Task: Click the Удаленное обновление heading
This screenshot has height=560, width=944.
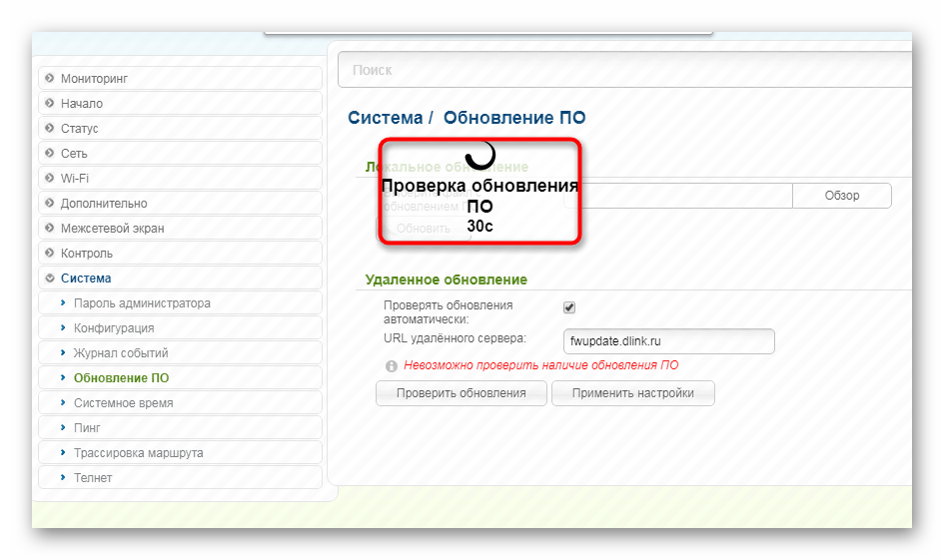Action: tap(447, 280)
